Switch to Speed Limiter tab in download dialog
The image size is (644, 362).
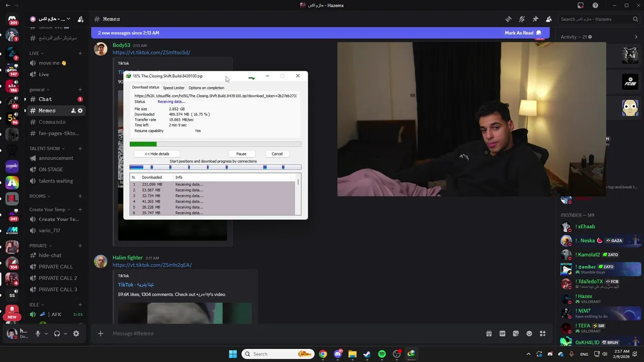pyautogui.click(x=174, y=88)
